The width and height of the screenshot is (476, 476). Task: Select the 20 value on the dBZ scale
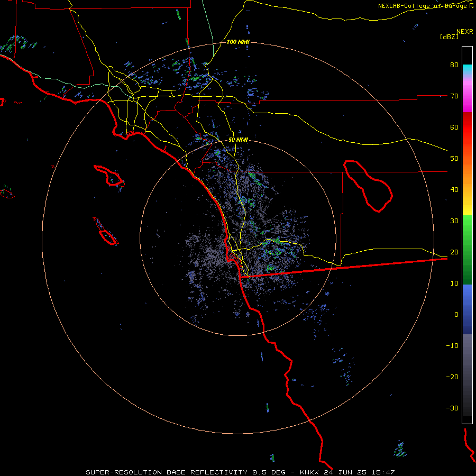coord(454,252)
